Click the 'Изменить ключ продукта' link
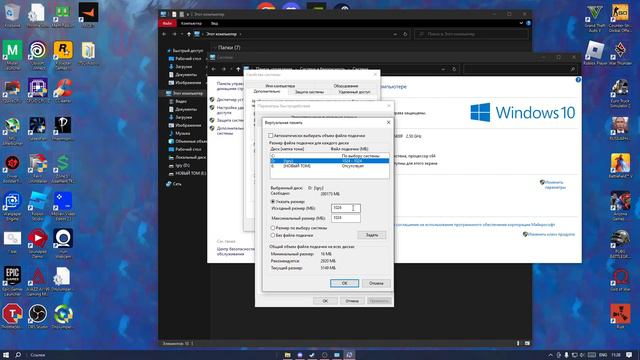Image resolution: width=640 pixels, height=360 pixels. click(551, 234)
